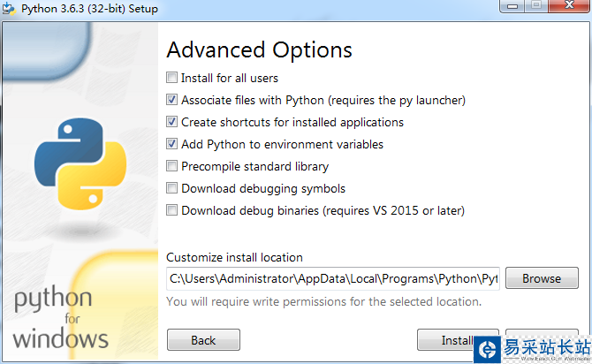
Task: Click the Advanced Options heading
Action: pyautogui.click(x=259, y=49)
